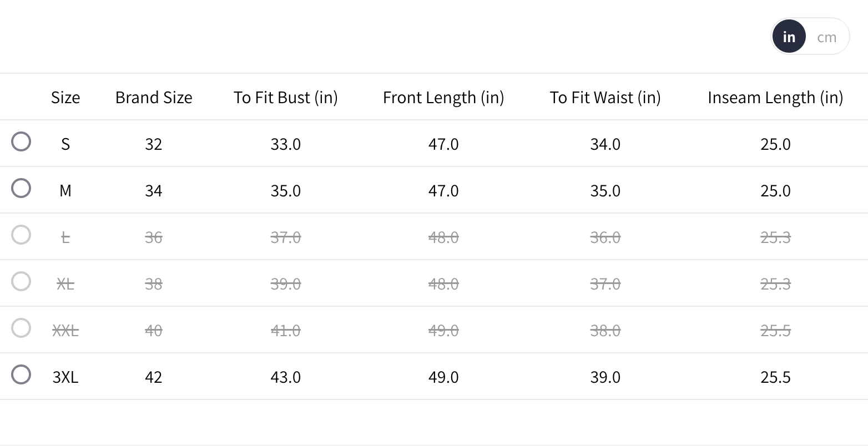
Task: Click brand size 32 in the S row
Action: pyautogui.click(x=154, y=144)
